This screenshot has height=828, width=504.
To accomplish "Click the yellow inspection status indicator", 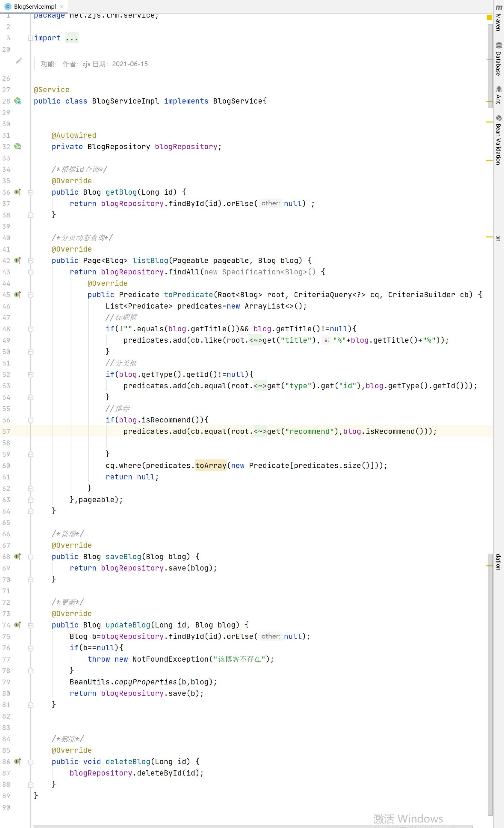I will (489, 17).
